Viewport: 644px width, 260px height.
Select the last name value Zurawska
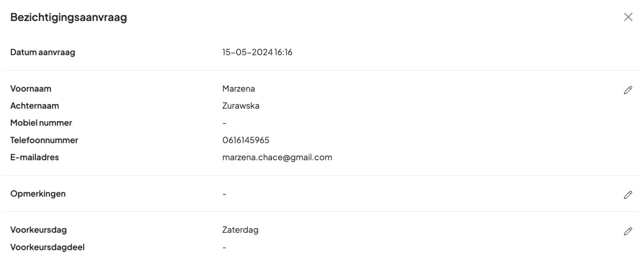pyautogui.click(x=241, y=106)
